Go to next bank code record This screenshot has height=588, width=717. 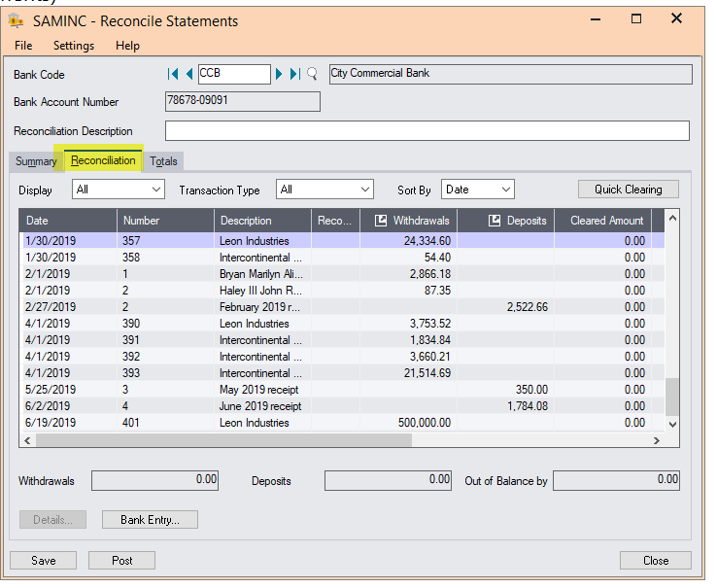279,74
